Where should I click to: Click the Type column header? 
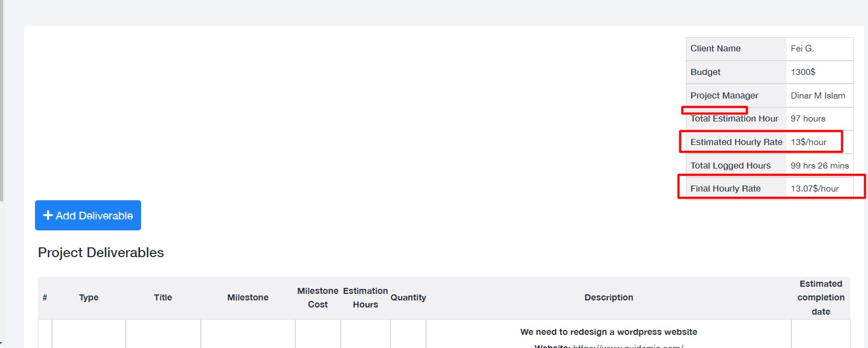point(89,298)
